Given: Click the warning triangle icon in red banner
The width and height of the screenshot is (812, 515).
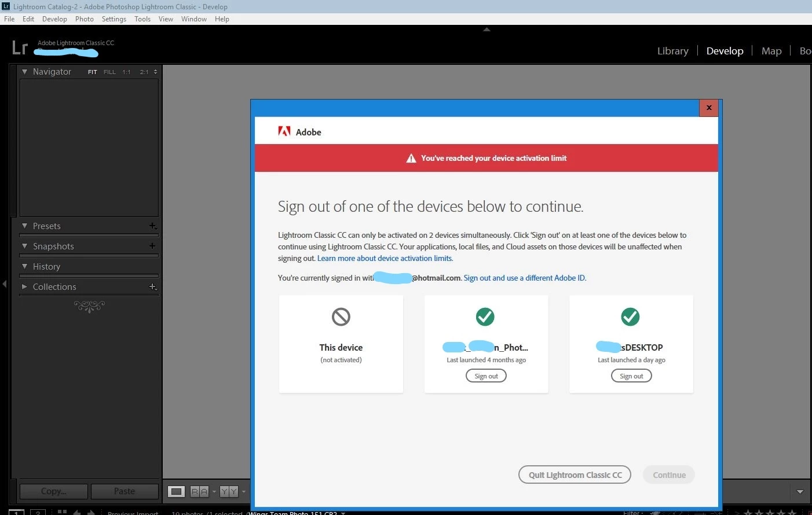Looking at the screenshot, I should pos(411,158).
